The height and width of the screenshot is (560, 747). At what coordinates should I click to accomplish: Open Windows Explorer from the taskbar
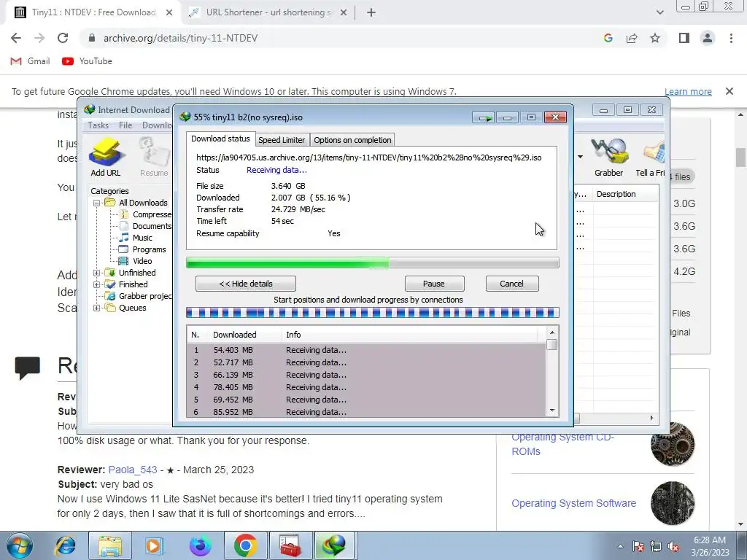(110, 545)
